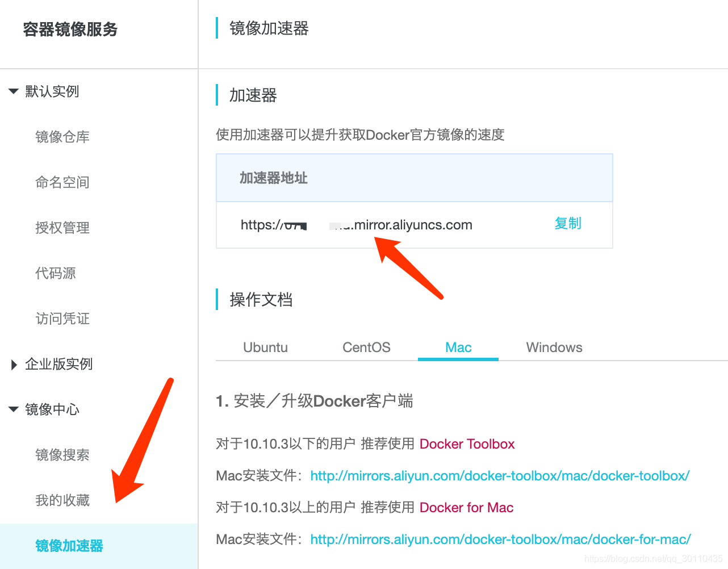The height and width of the screenshot is (569, 728).
Task: Select 镜像搜索 in the sidebar
Action: pos(62,455)
